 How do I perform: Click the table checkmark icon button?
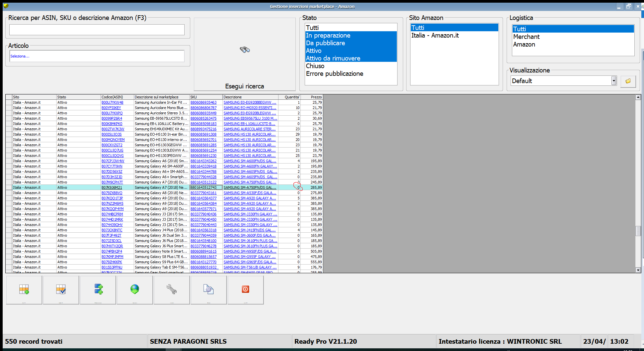[61, 290]
